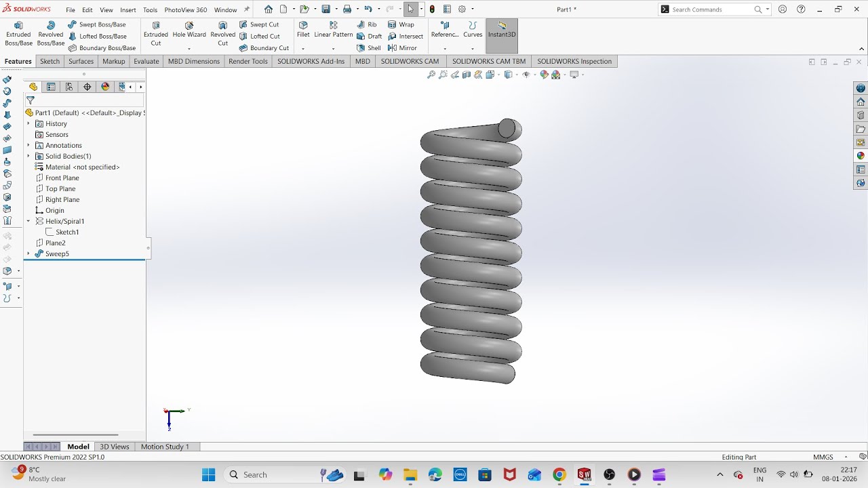Switch to the Render Tools tab

tap(248, 61)
